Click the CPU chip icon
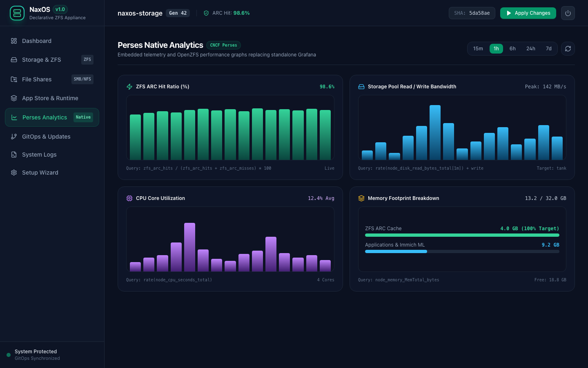Screen dimensions: 588x368 (x=129, y=198)
